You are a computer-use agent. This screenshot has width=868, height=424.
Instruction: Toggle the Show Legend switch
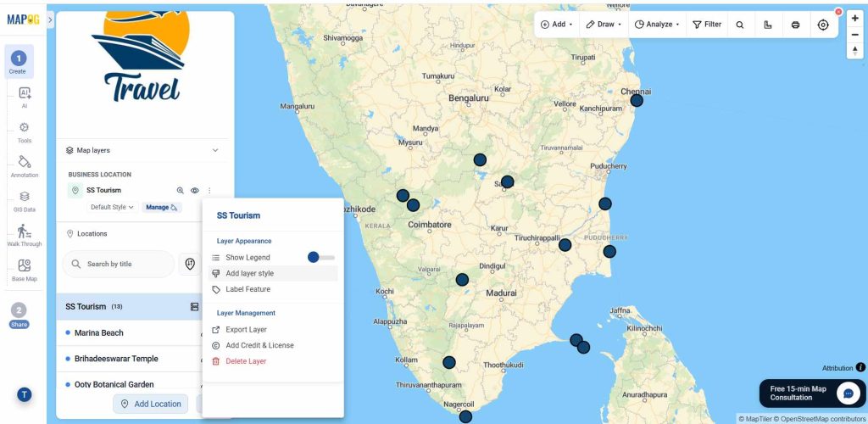321,258
